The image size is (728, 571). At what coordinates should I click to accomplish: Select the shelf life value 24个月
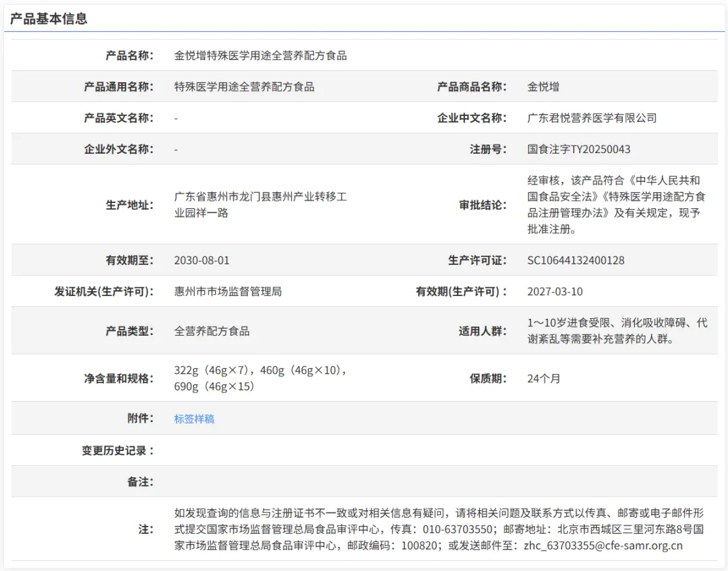click(x=543, y=378)
